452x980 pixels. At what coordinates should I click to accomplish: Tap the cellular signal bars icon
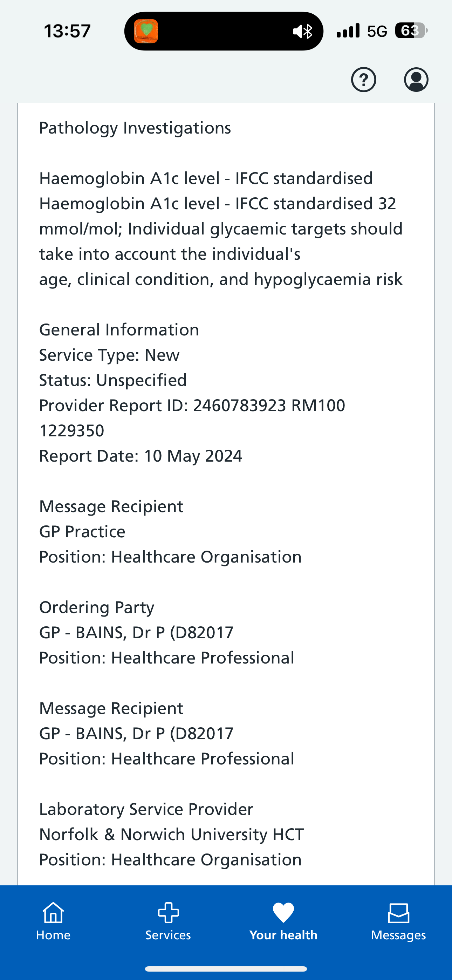(x=348, y=30)
